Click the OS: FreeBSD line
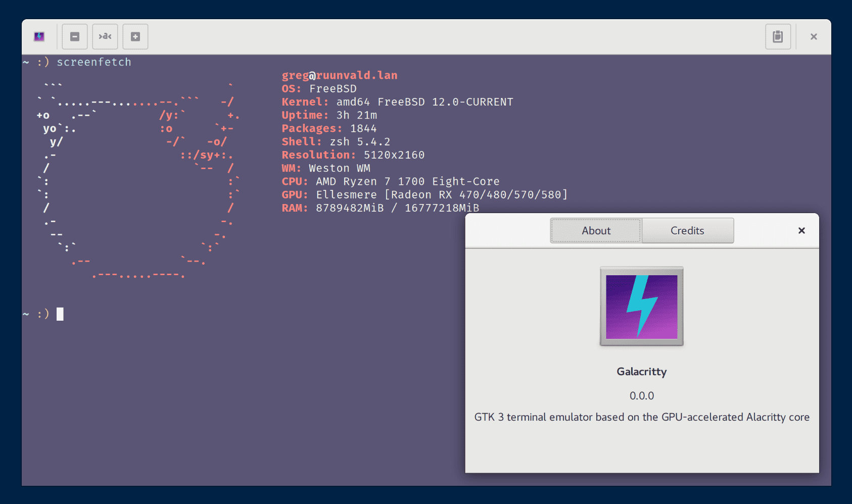The height and width of the screenshot is (504, 852). [x=319, y=88]
